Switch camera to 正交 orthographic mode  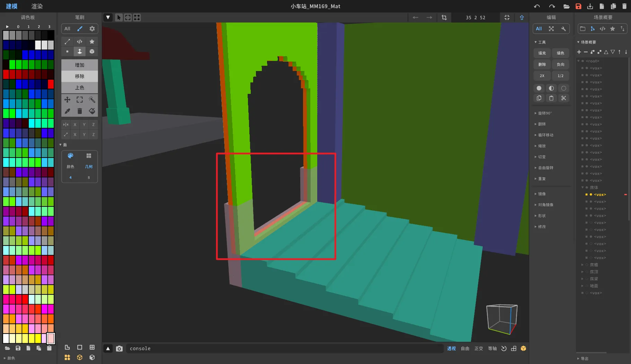pyautogui.click(x=478, y=348)
